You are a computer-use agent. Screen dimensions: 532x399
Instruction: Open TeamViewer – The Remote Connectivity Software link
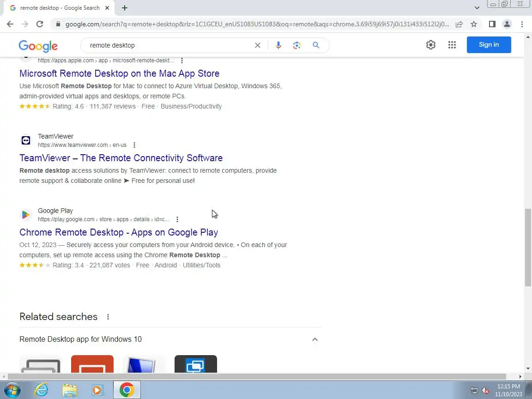coord(121,158)
